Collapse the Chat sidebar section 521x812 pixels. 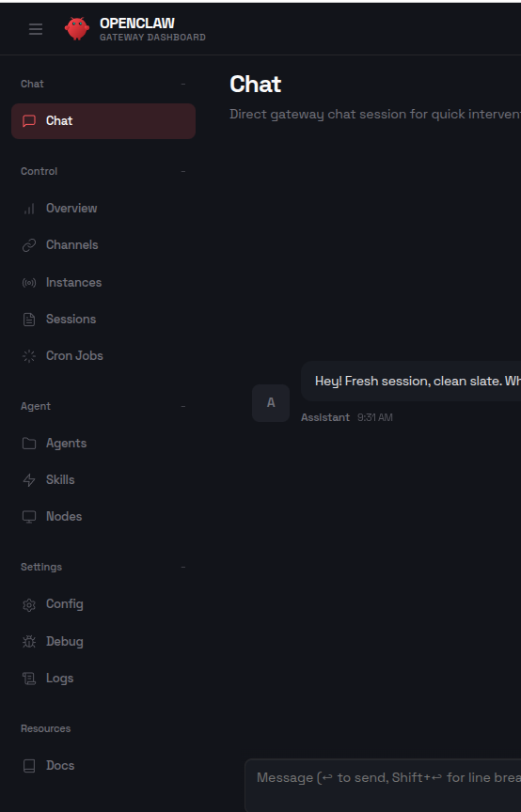tap(183, 84)
